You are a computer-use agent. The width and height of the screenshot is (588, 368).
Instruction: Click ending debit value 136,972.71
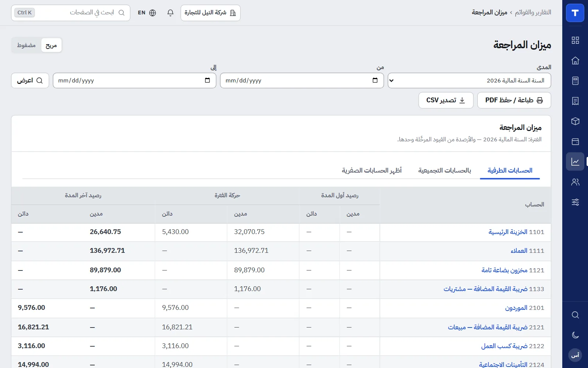click(x=107, y=251)
